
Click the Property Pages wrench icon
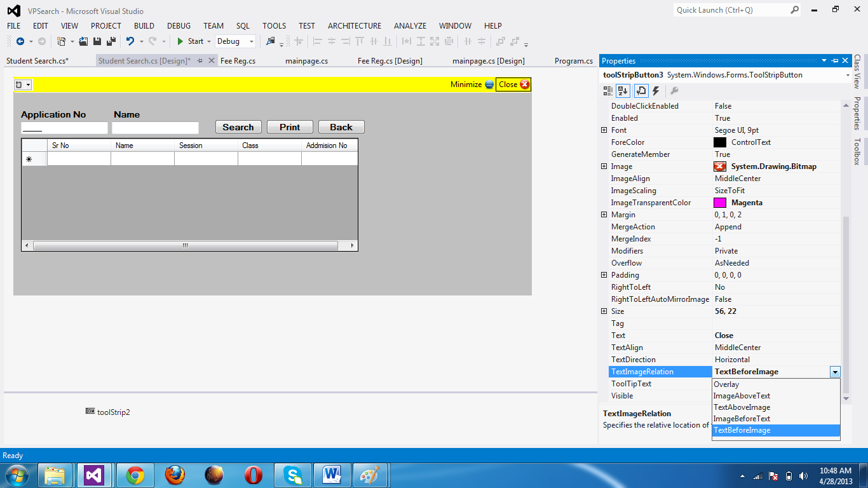pyautogui.click(x=674, y=90)
